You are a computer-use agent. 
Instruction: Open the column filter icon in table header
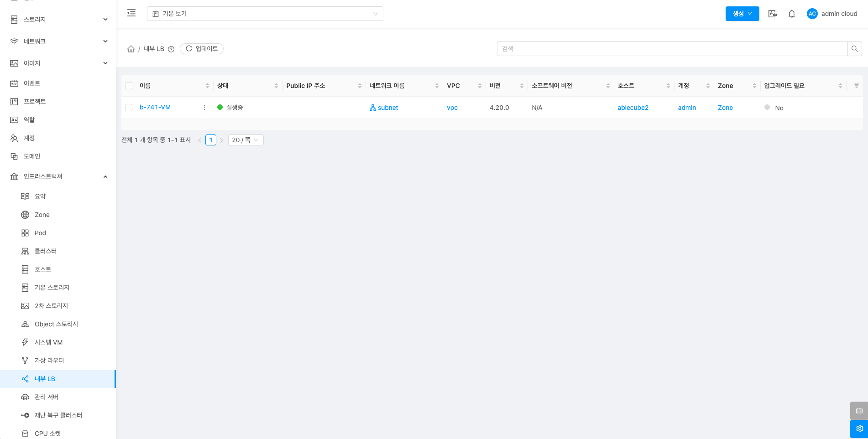point(856,86)
